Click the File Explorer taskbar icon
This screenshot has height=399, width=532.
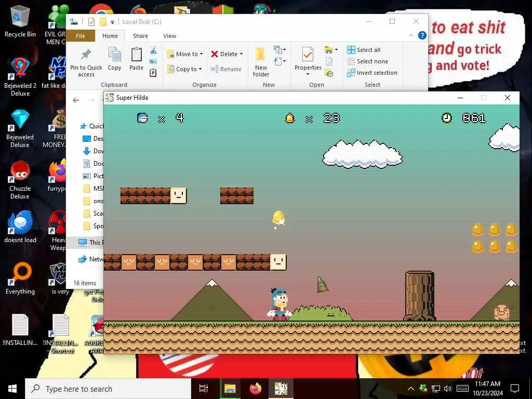[x=230, y=389]
